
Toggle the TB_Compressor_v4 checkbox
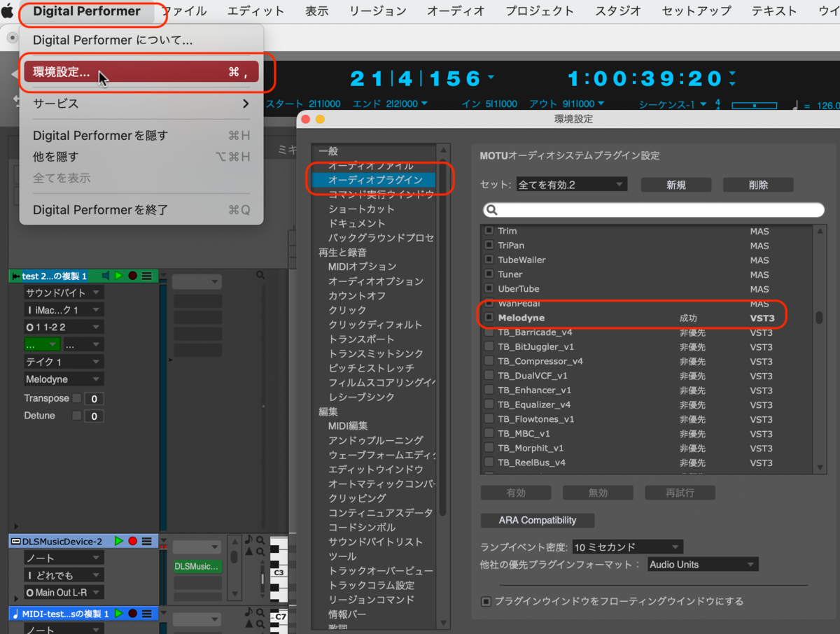coord(489,361)
